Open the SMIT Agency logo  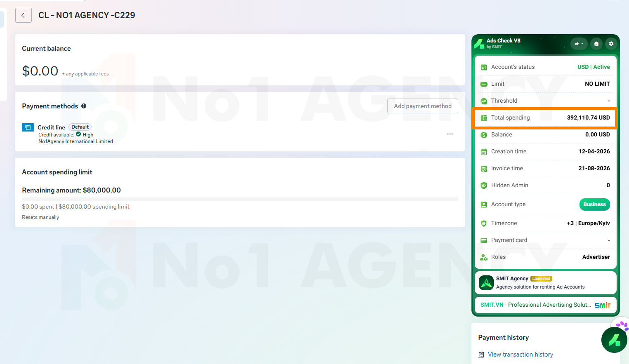click(x=486, y=283)
